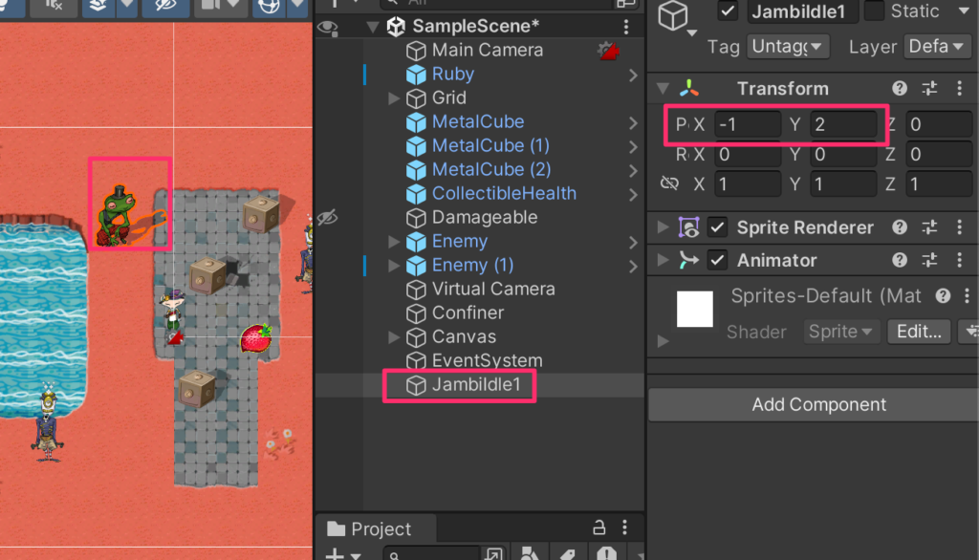Image resolution: width=979 pixels, height=560 pixels.
Task: Open CollectibleHealth prefab via its chevron
Action: tap(633, 194)
